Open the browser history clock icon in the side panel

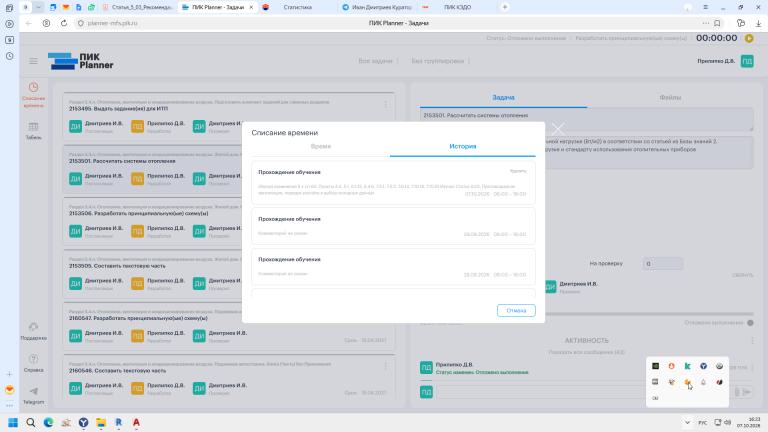(9, 56)
